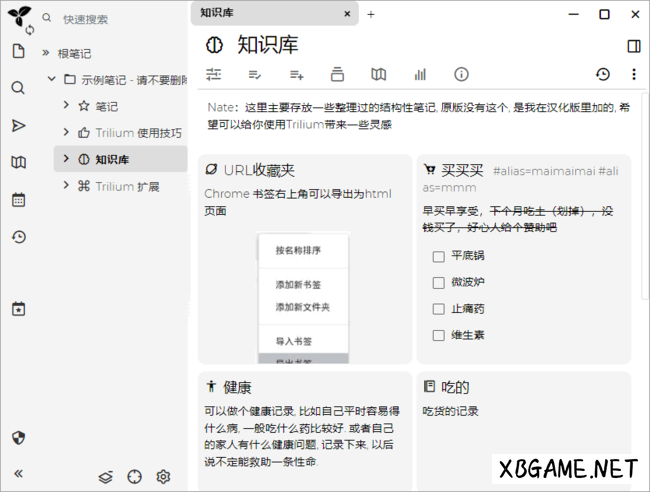Image resolution: width=650 pixels, height=492 pixels.
Task: Open the 健康 note card title
Action: (x=237, y=387)
